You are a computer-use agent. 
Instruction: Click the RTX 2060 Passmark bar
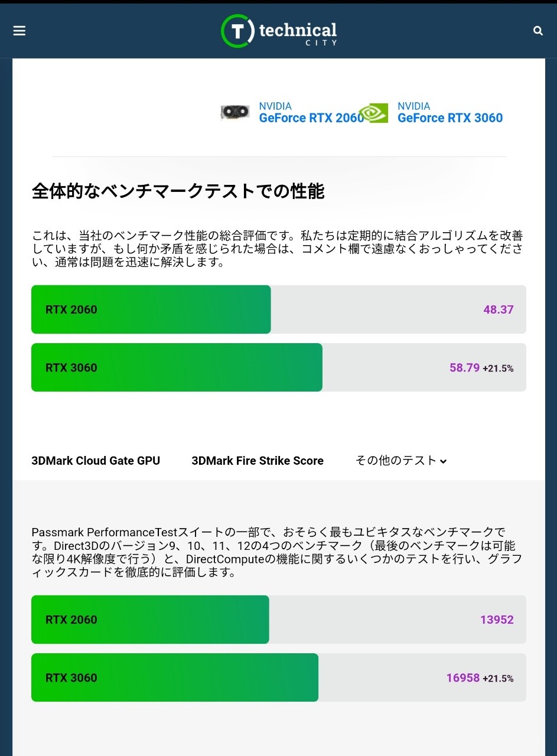[150, 620]
